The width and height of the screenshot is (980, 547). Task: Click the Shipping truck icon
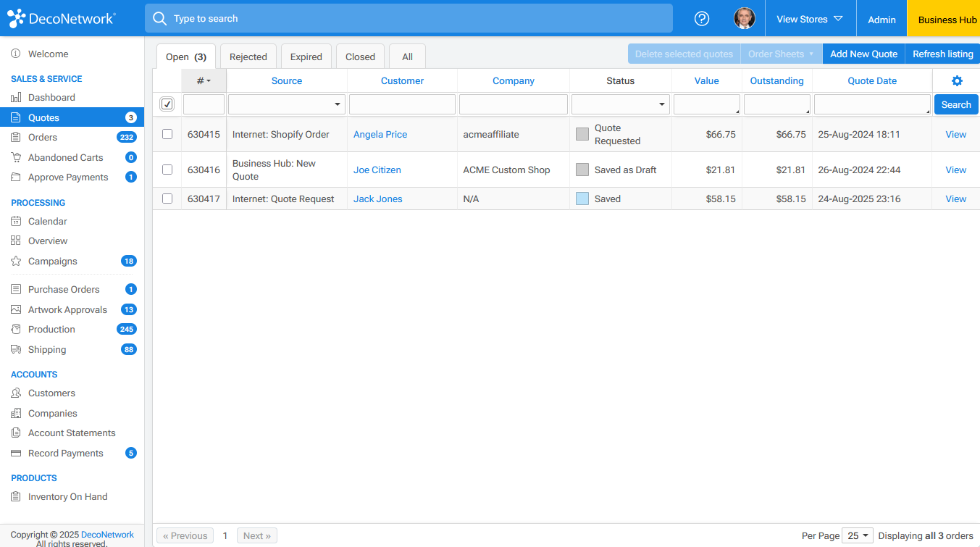point(16,350)
